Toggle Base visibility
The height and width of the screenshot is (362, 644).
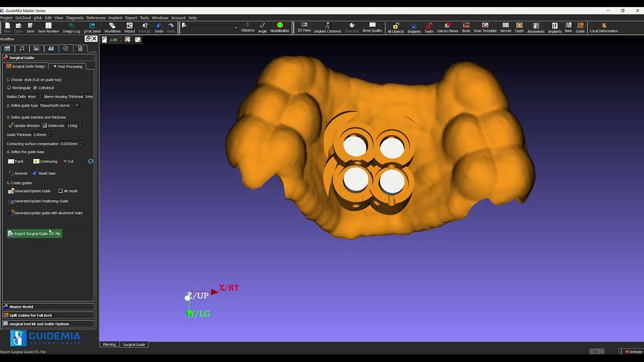click(x=568, y=27)
